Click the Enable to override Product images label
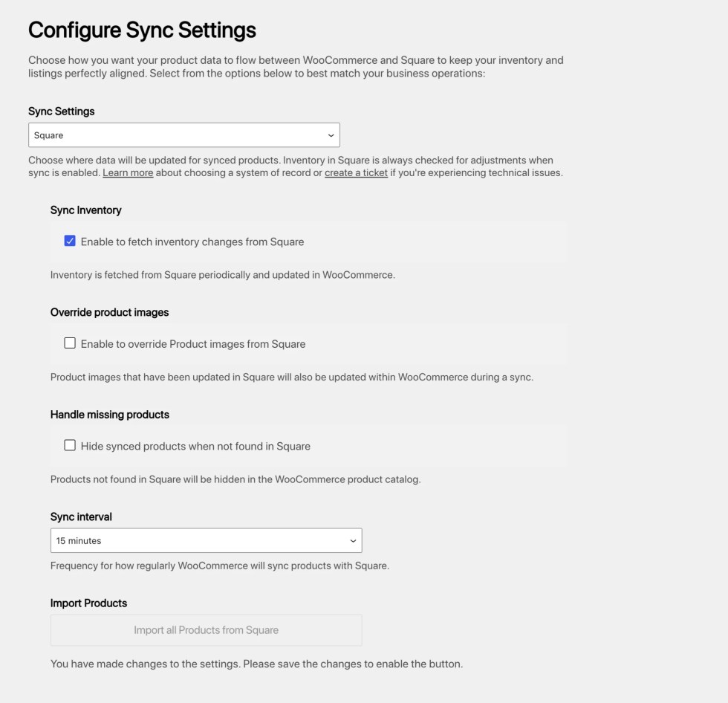The width and height of the screenshot is (728, 703). coord(193,344)
